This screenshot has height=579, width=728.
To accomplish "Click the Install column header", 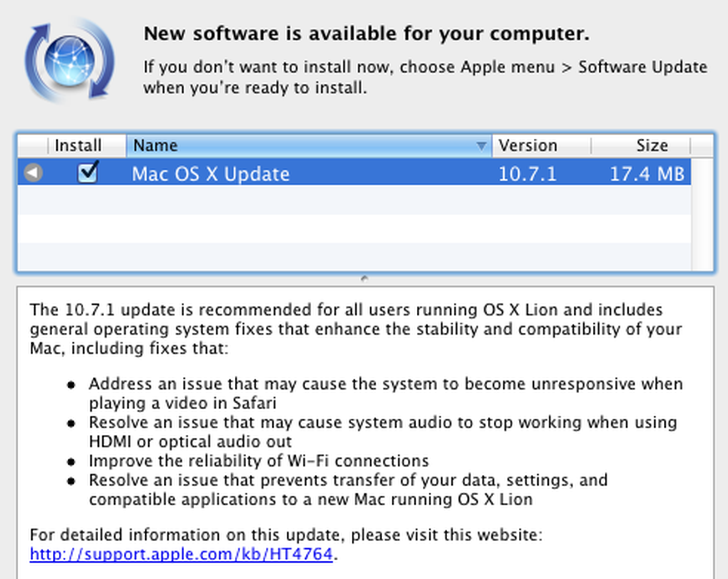I will point(78,146).
